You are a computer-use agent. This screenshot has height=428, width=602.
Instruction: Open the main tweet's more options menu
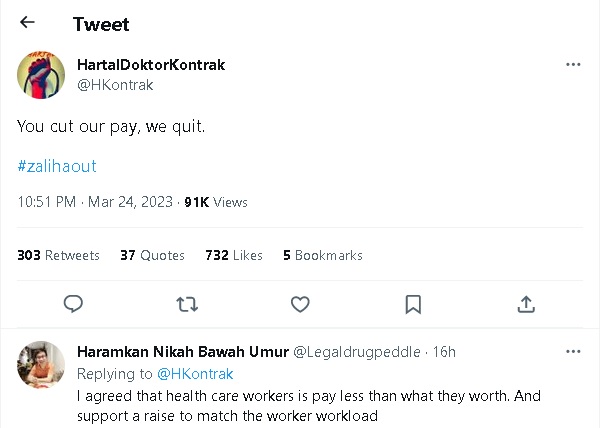point(573,65)
